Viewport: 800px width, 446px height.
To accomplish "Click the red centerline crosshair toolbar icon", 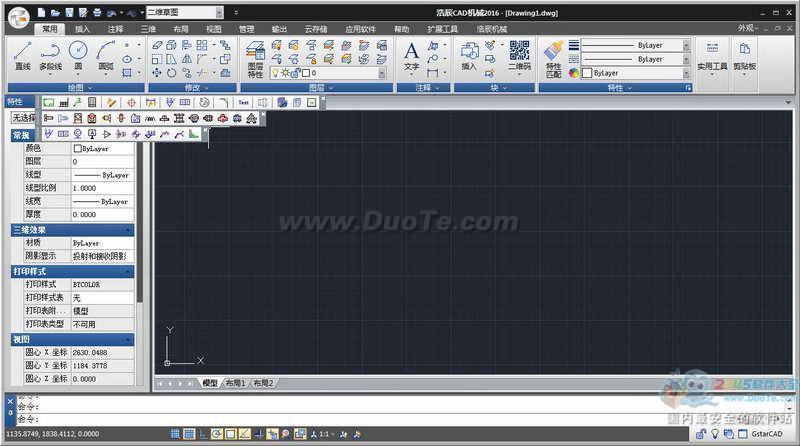I will tap(131, 103).
